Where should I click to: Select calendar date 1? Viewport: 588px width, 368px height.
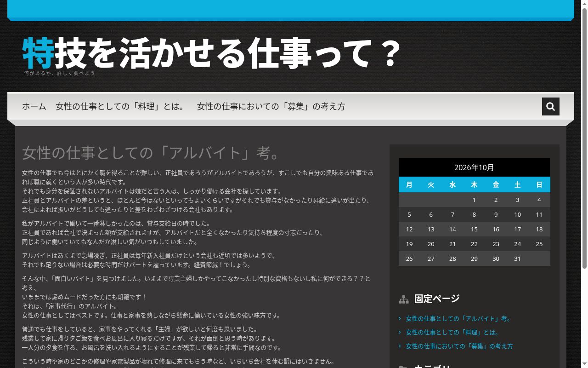(474, 200)
